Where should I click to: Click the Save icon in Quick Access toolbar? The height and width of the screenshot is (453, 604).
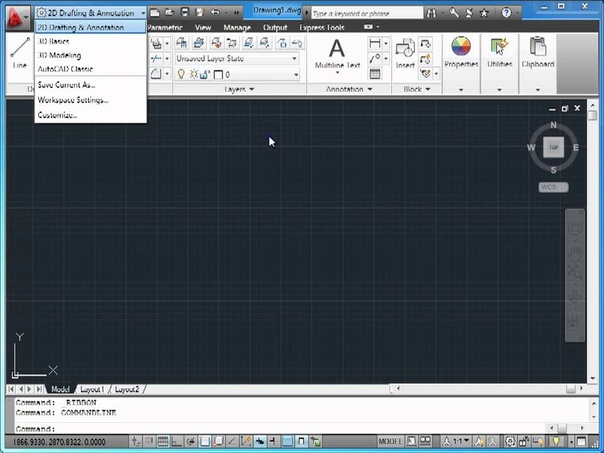(185, 13)
